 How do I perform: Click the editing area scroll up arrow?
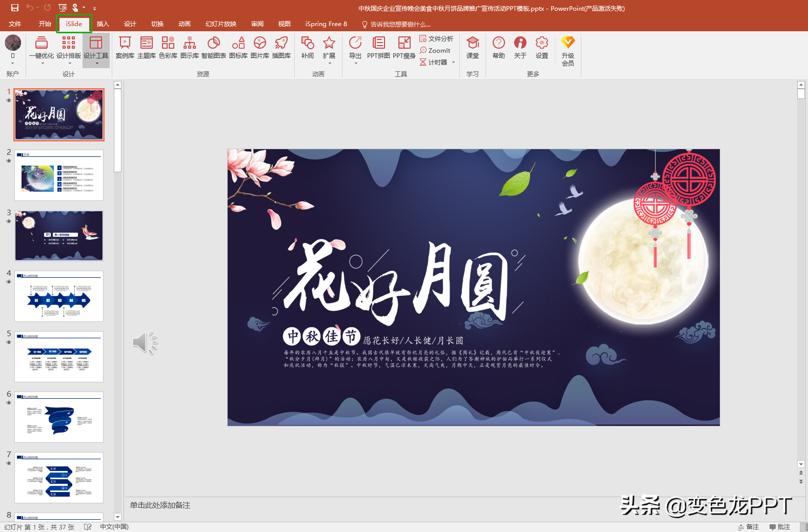(801, 85)
